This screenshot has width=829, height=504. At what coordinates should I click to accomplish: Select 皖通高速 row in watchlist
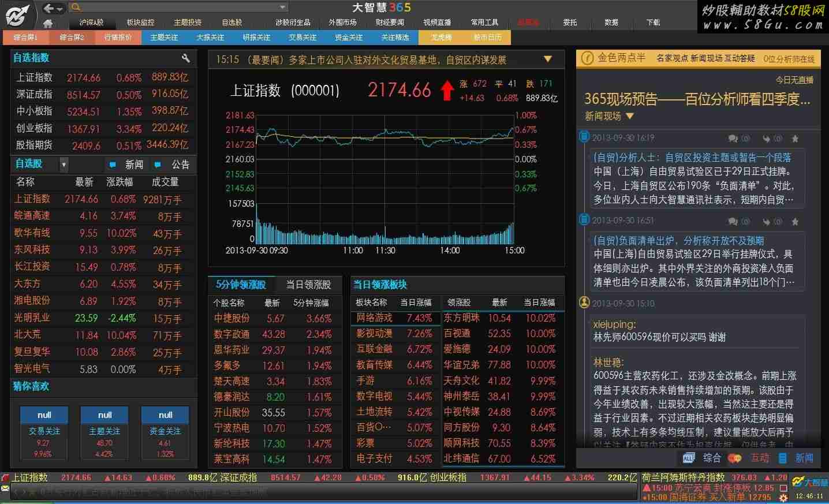tap(103, 216)
